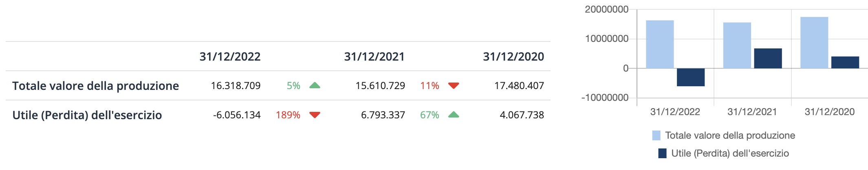Click green up arrow beside 67%
Screen dimensions: 868x170
pyautogui.click(x=454, y=115)
